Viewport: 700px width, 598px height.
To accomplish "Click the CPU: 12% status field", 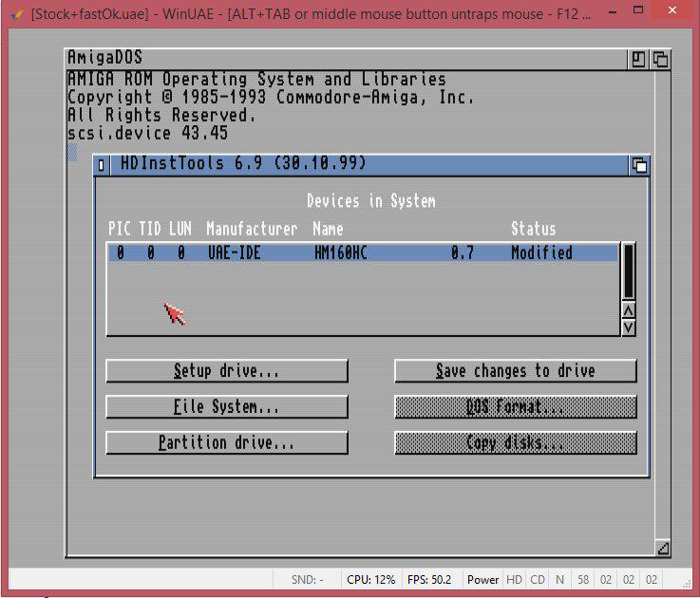I will coord(371,580).
